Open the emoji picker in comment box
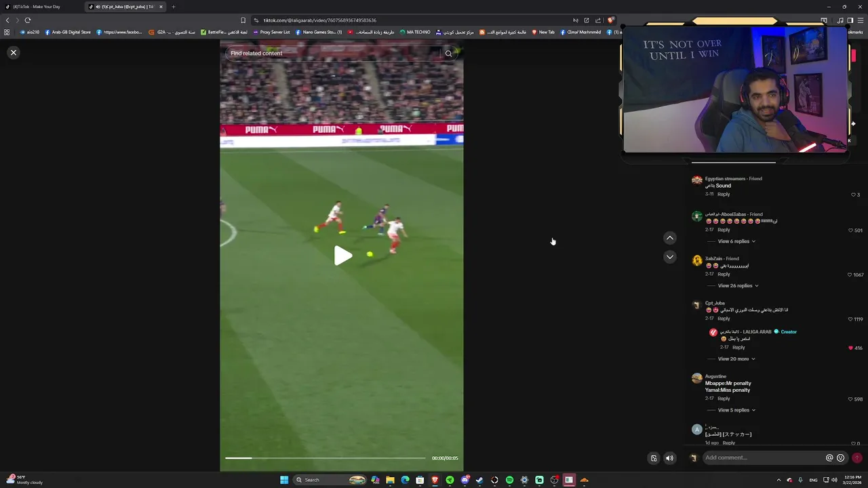The width and height of the screenshot is (868, 488). tap(841, 458)
